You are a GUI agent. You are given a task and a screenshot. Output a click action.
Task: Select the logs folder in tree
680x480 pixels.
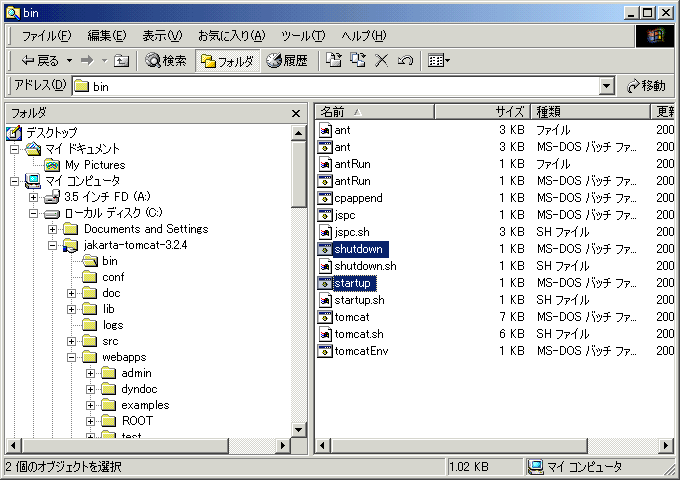tap(113, 325)
